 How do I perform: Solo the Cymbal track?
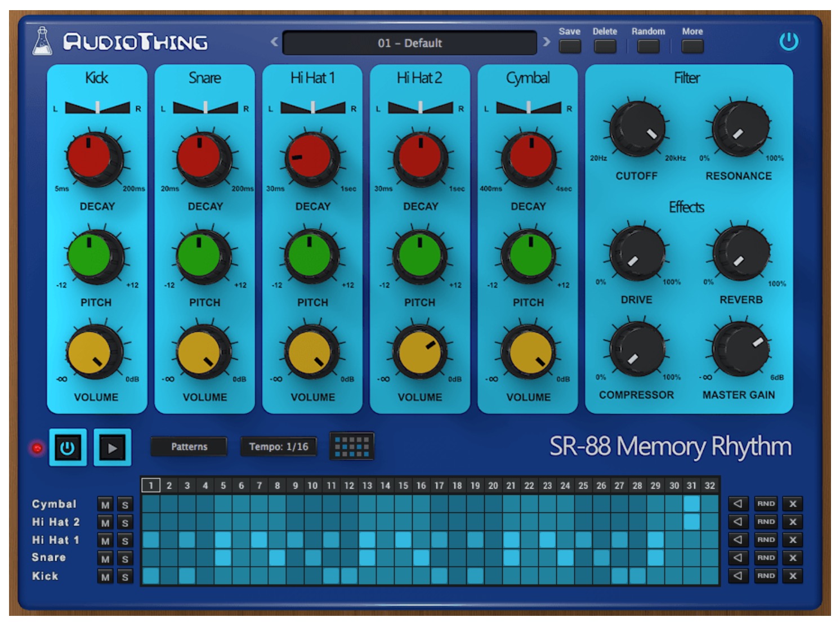(125, 505)
